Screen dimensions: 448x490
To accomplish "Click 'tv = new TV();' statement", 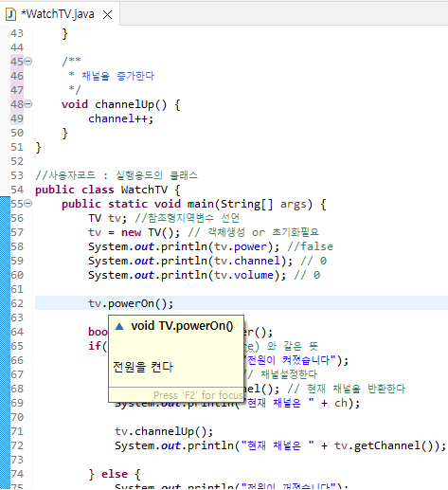I will (134, 232).
